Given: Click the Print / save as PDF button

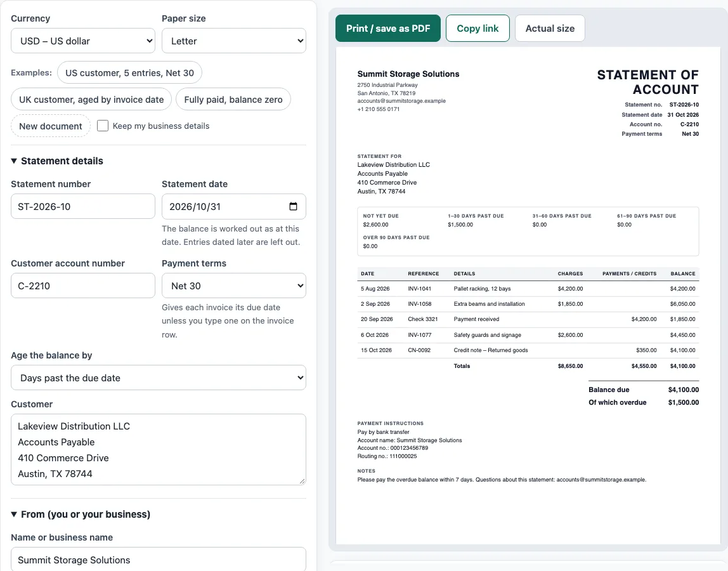Looking at the screenshot, I should (388, 29).
